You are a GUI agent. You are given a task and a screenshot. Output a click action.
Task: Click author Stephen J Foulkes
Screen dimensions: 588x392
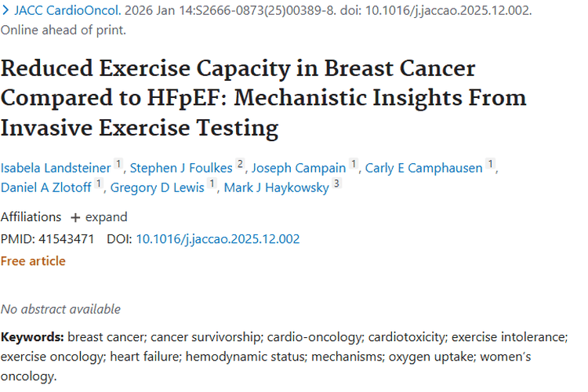point(181,166)
